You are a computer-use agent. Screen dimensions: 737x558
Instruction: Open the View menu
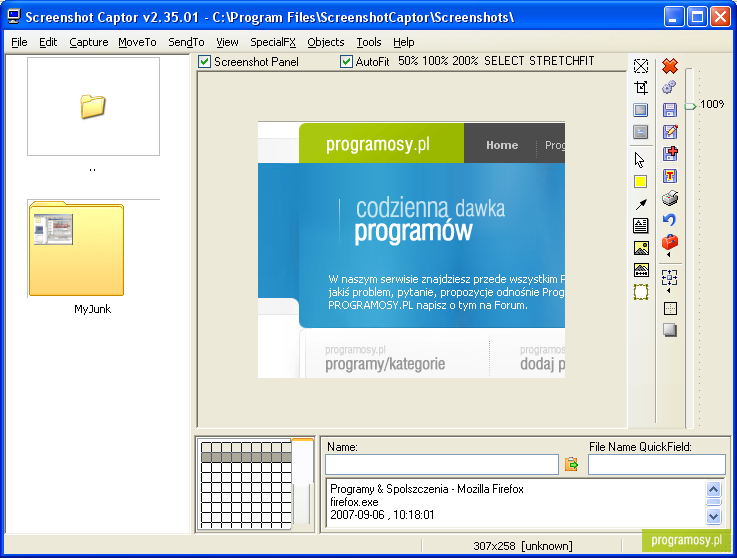(227, 42)
